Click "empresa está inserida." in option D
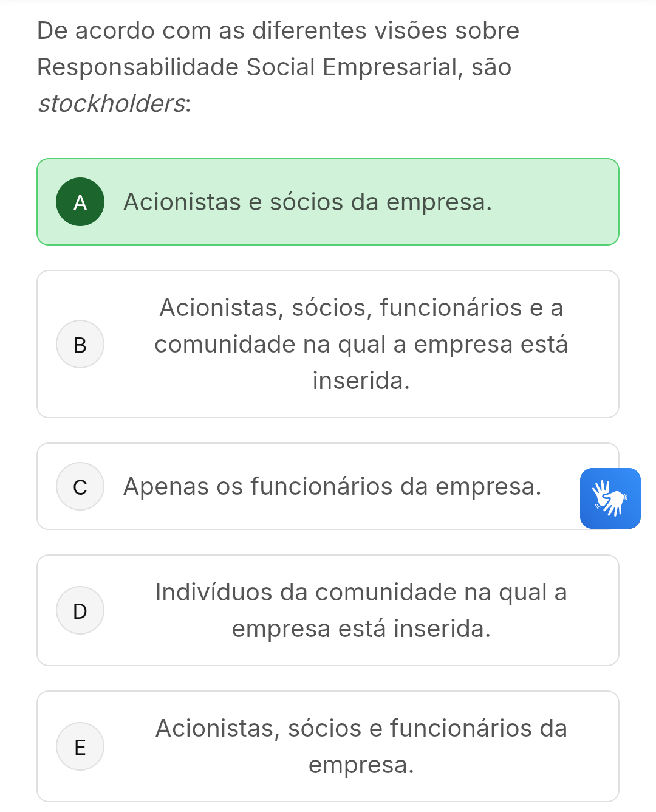 (x=361, y=629)
